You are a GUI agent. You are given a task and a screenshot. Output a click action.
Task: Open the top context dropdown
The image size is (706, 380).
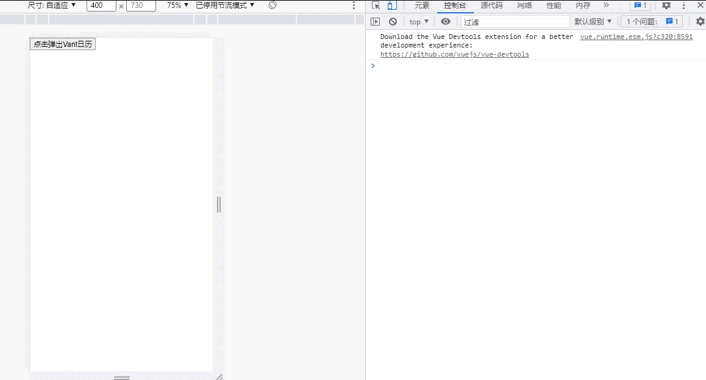click(x=419, y=22)
